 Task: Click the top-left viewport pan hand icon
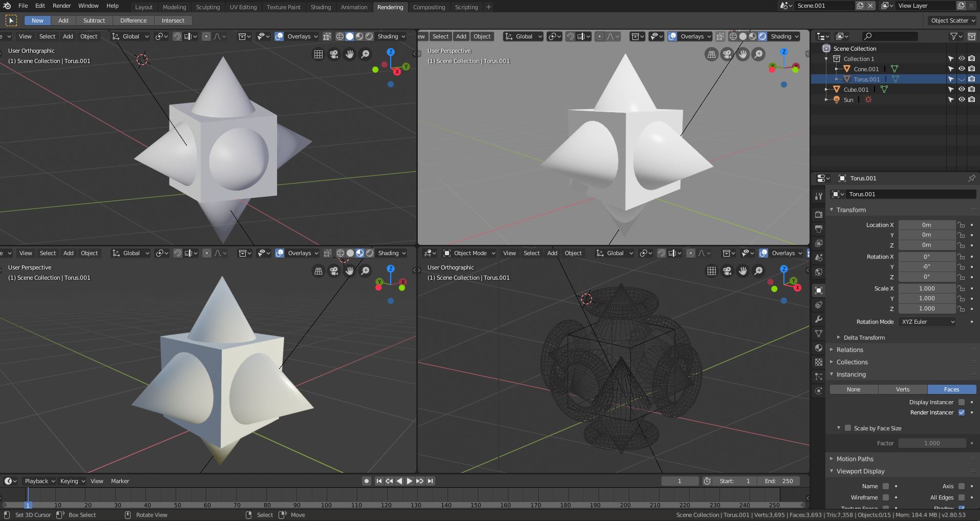coord(350,54)
